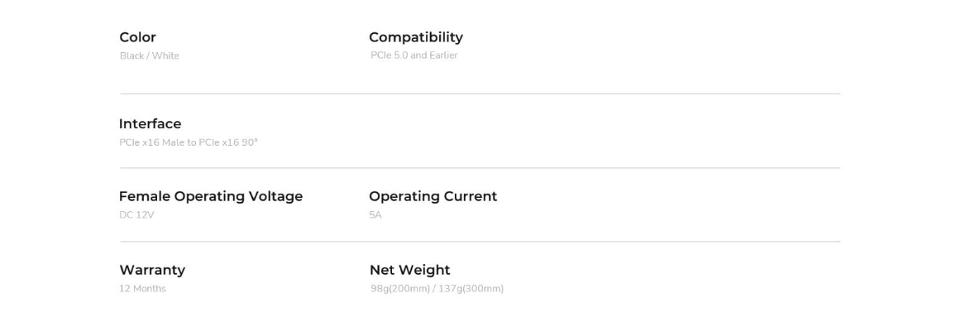The width and height of the screenshot is (980, 322).
Task: Click the word Voltage in the heading
Action: pyautogui.click(x=275, y=196)
